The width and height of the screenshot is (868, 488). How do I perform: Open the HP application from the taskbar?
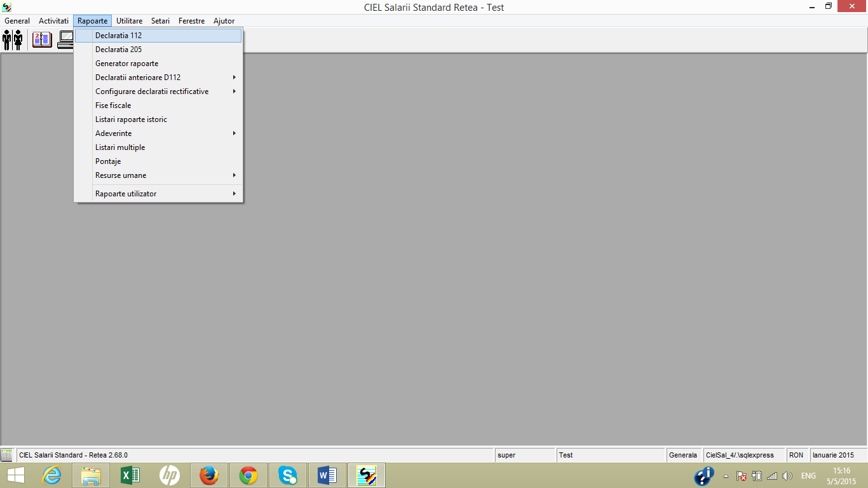click(x=170, y=475)
